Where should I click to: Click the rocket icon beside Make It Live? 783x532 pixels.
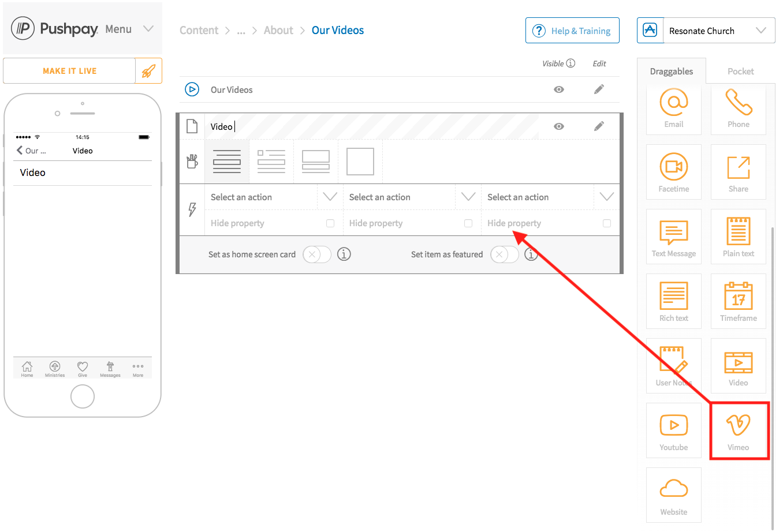click(149, 70)
